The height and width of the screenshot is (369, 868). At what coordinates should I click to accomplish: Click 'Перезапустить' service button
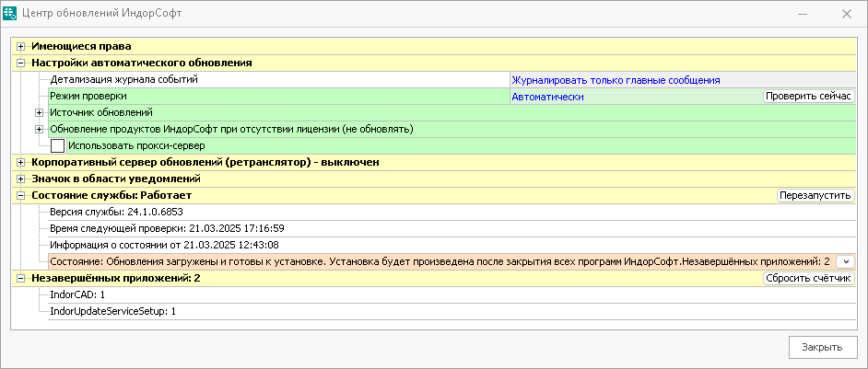click(x=816, y=196)
